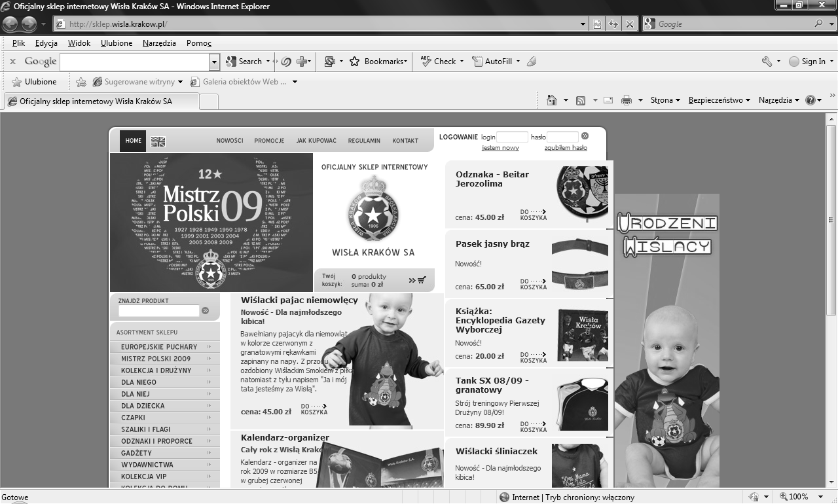Click the search magnifier in the Google box
This screenshot has height=504, width=838.
point(820,24)
